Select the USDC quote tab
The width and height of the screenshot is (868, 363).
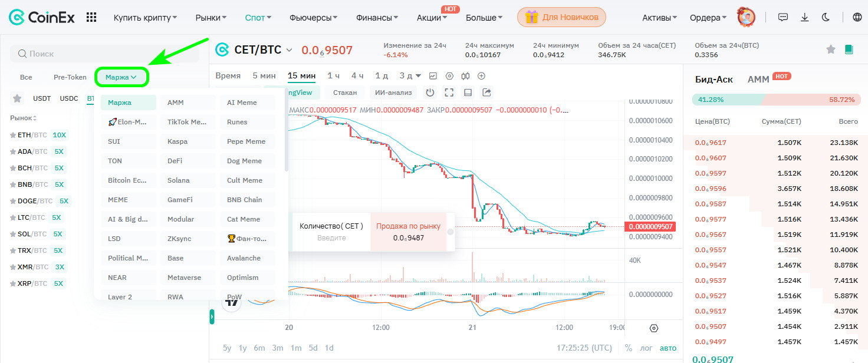tap(69, 98)
